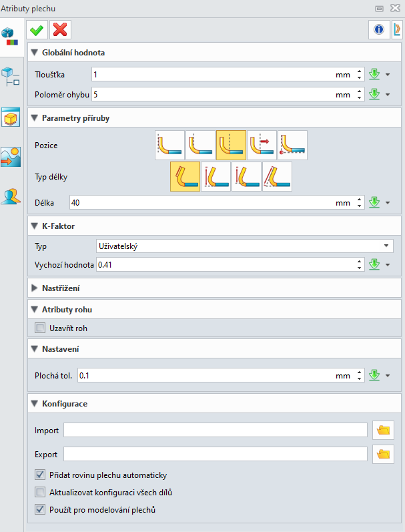Click the Import path field

(x=216, y=431)
